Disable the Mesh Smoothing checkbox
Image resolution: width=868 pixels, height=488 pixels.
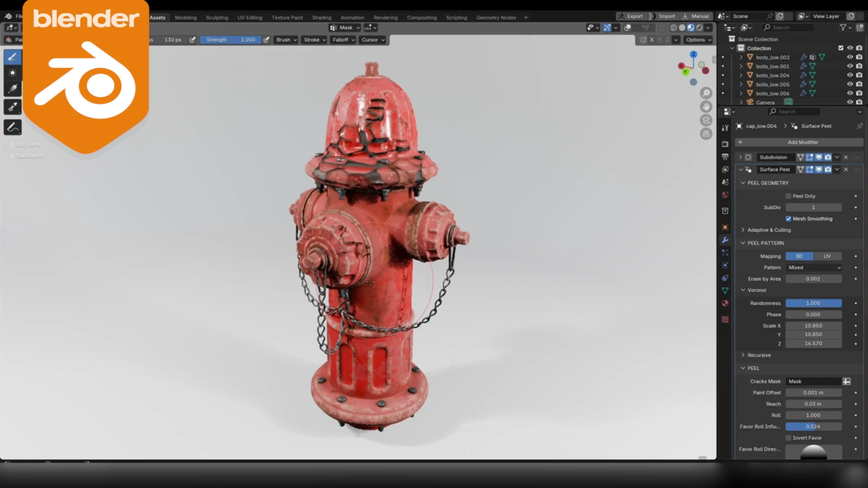pyautogui.click(x=788, y=219)
